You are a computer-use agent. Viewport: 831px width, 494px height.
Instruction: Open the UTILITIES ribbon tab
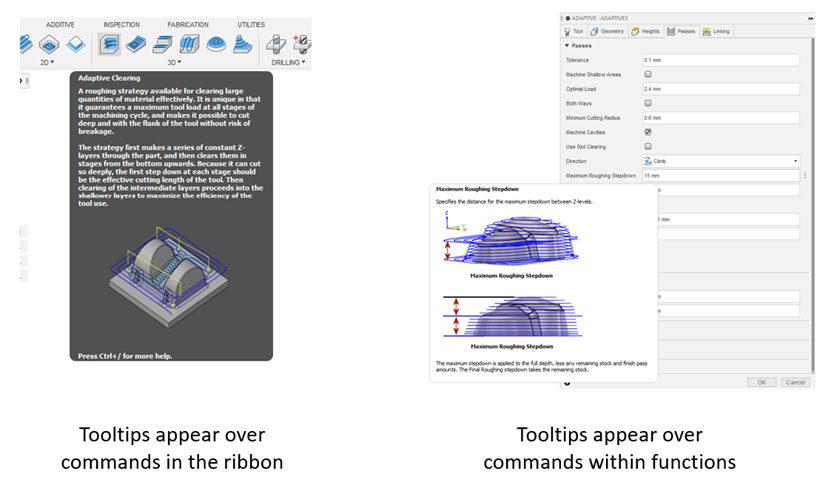pos(251,25)
